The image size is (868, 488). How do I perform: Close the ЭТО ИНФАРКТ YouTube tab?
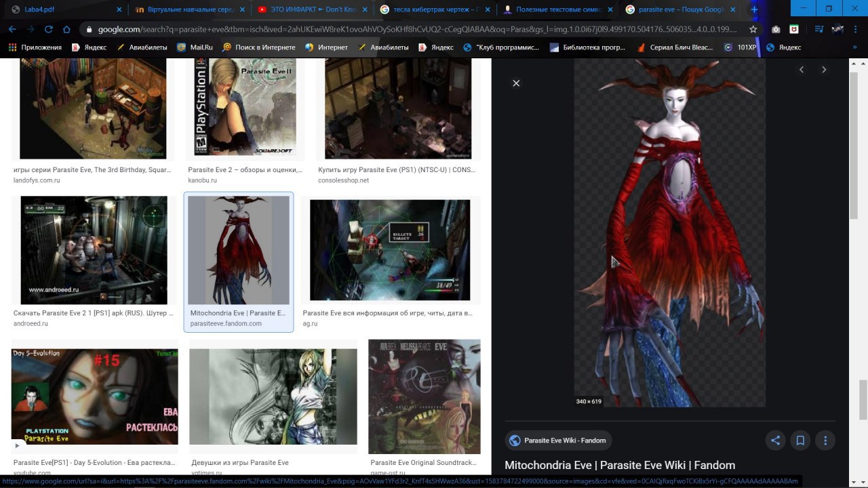(x=365, y=9)
